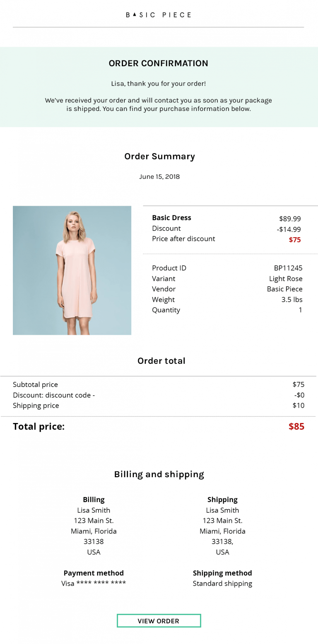Click the Shipping price row
Viewport: 318px width, 644px height.
point(36,405)
